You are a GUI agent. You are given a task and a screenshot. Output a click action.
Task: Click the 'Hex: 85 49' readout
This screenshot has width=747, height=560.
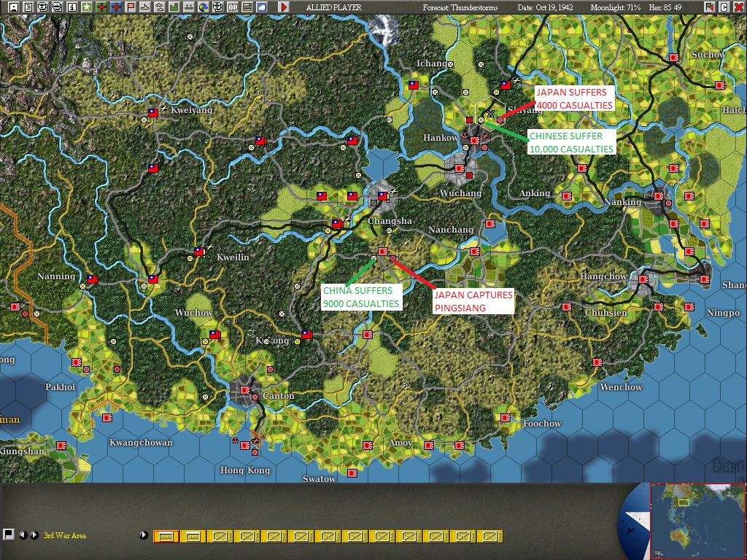665,7
